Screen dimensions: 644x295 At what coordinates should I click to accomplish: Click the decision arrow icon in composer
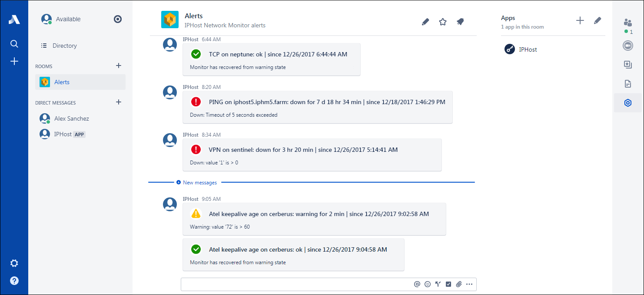pyautogui.click(x=438, y=284)
